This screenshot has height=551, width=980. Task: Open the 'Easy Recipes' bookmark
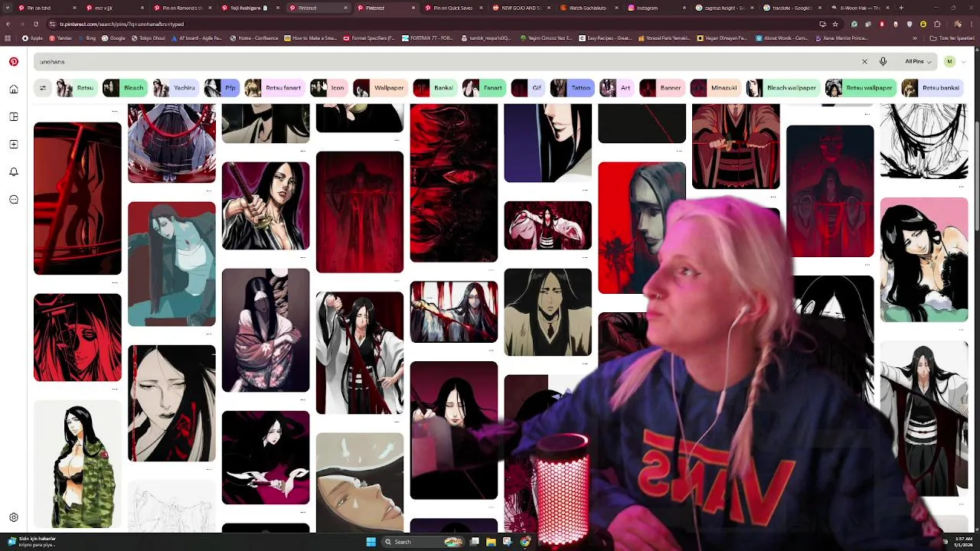[x=605, y=38]
